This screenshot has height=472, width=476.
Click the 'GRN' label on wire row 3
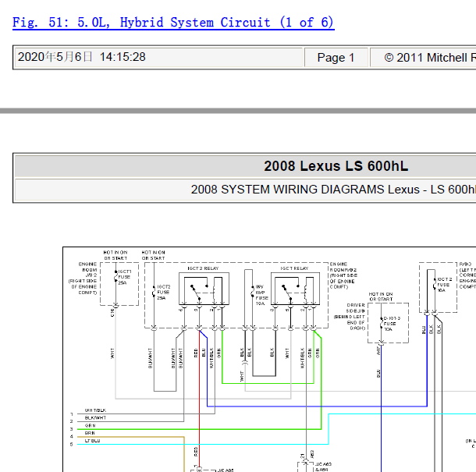pyautogui.click(x=91, y=425)
